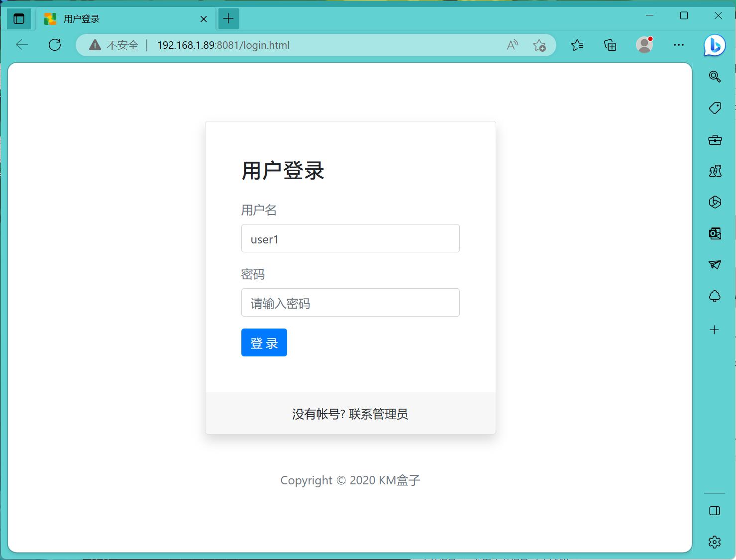Open Microsoft 365 icon in sidebar
The width and height of the screenshot is (736, 560).
click(715, 202)
